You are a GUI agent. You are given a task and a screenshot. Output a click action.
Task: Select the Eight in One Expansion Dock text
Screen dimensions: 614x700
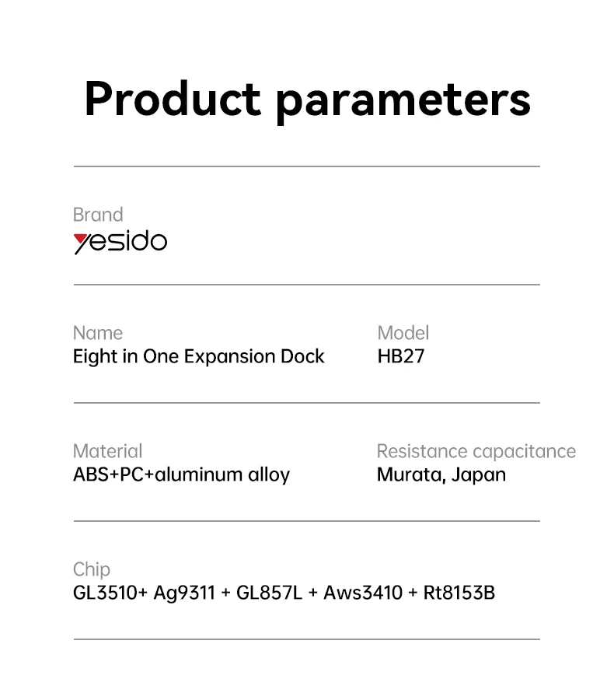pos(198,357)
